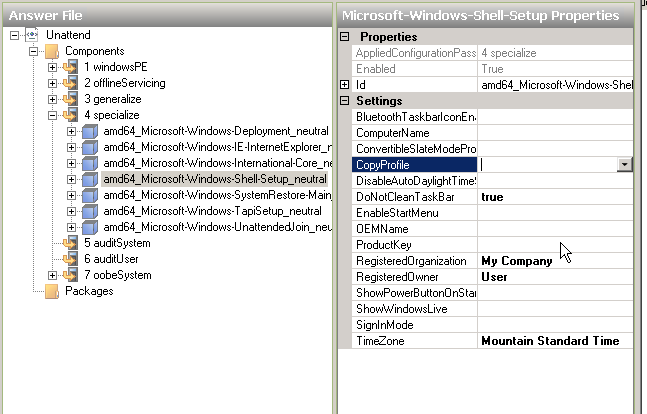
Task: Click the Components folder icon
Action: [x=52, y=51]
